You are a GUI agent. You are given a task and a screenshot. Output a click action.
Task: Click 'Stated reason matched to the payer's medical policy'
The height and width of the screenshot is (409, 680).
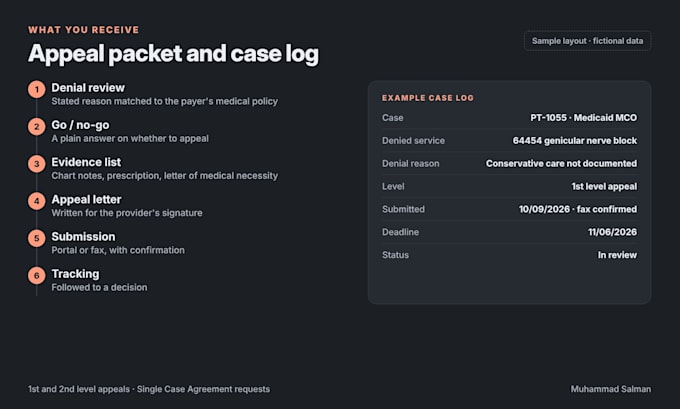click(x=165, y=101)
